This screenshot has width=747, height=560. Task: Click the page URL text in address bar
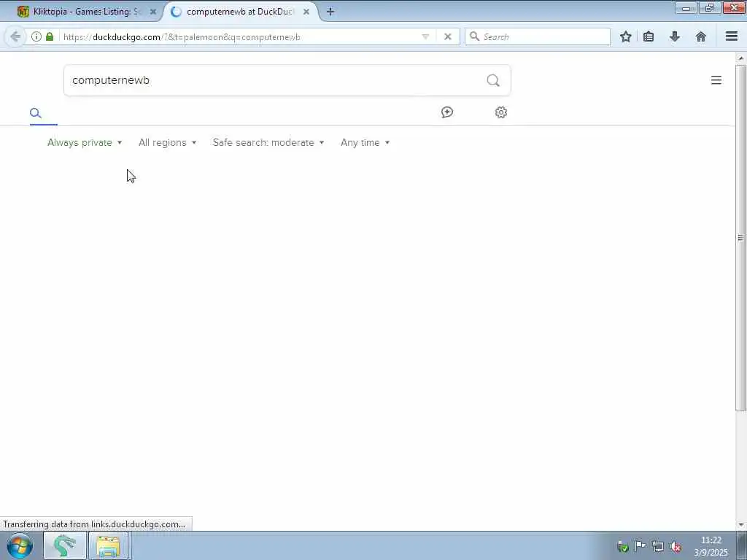tap(182, 36)
